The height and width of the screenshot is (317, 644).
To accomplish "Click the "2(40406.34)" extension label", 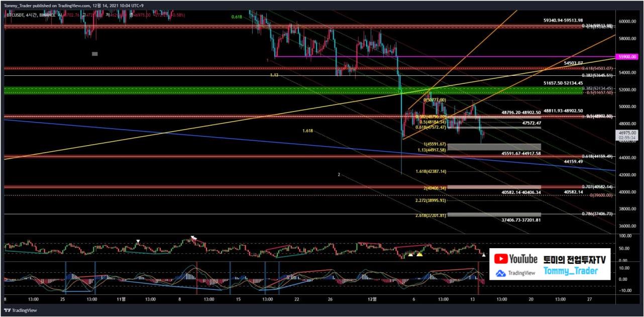I will 435,188.
